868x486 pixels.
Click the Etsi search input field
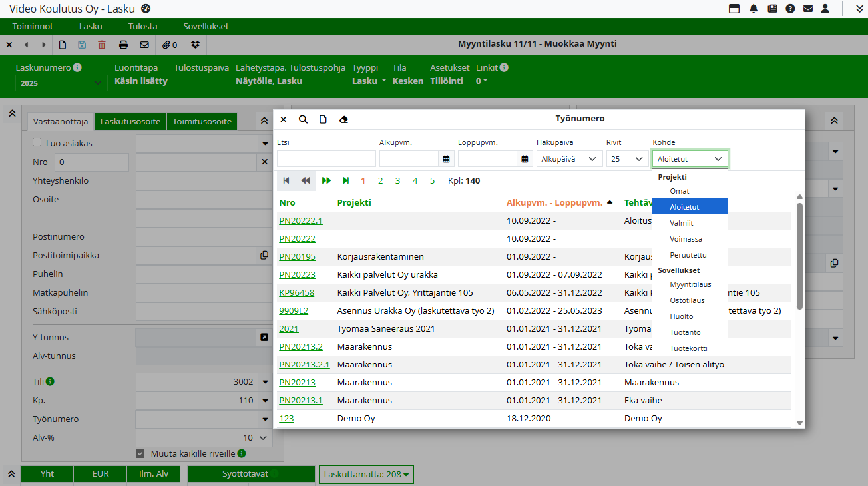(326, 159)
